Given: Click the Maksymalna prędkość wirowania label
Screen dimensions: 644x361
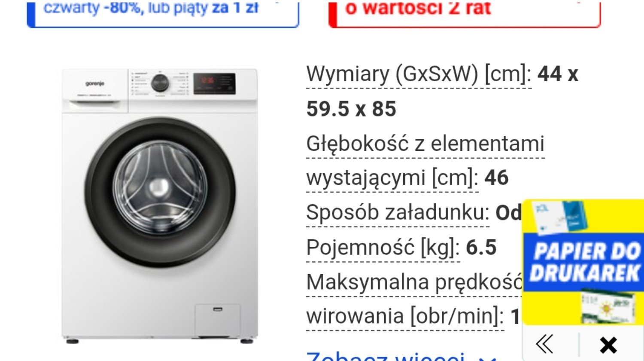Looking at the screenshot, I should coord(414,300).
